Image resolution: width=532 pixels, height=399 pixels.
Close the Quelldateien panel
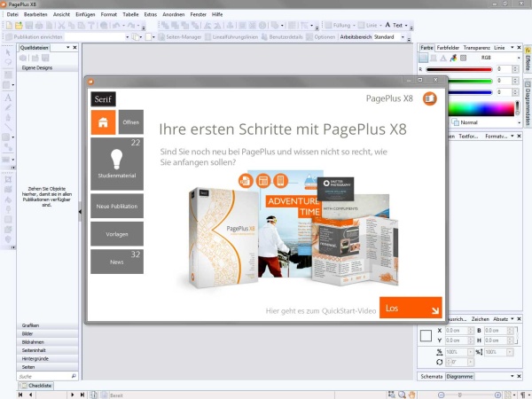coord(75,48)
